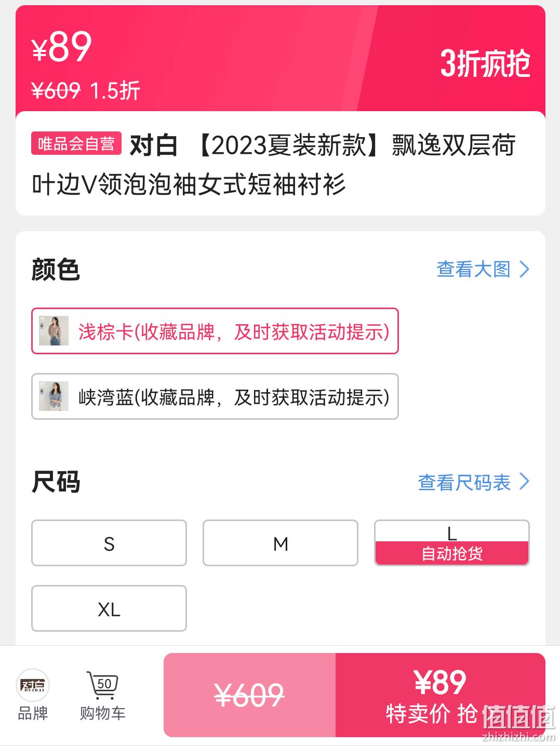Open 查看尺码表 size chart link
The height and width of the screenshot is (746, 560).
pyautogui.click(x=464, y=482)
